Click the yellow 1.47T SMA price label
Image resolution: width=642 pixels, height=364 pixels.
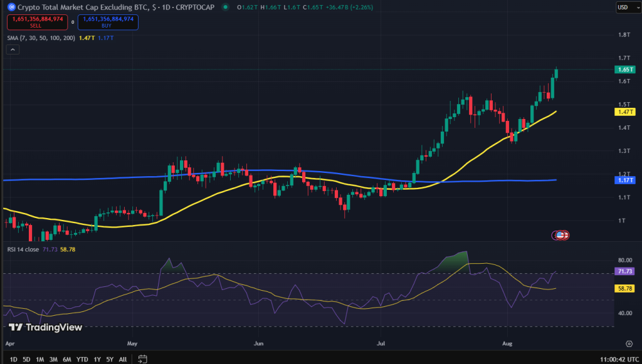tap(624, 113)
